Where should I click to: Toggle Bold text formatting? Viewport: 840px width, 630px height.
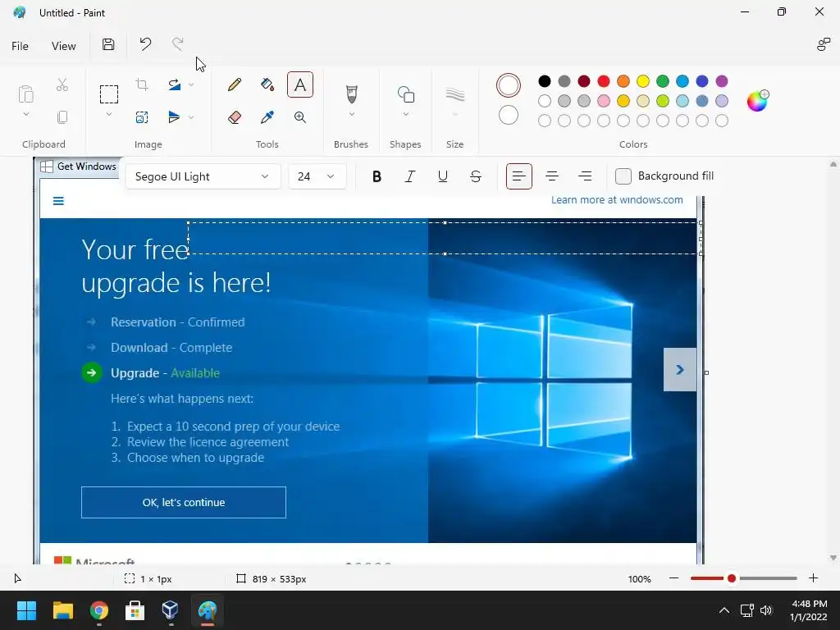coord(377,176)
